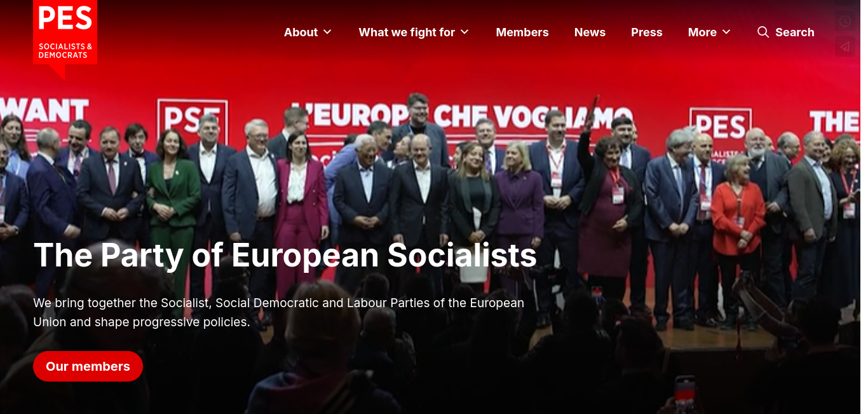Click the faded paper plane icon
The image size is (868, 414).
pyautogui.click(x=845, y=46)
